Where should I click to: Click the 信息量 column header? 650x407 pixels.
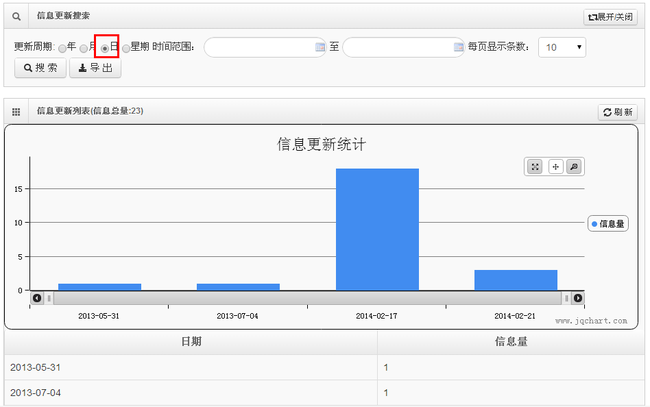(x=511, y=342)
